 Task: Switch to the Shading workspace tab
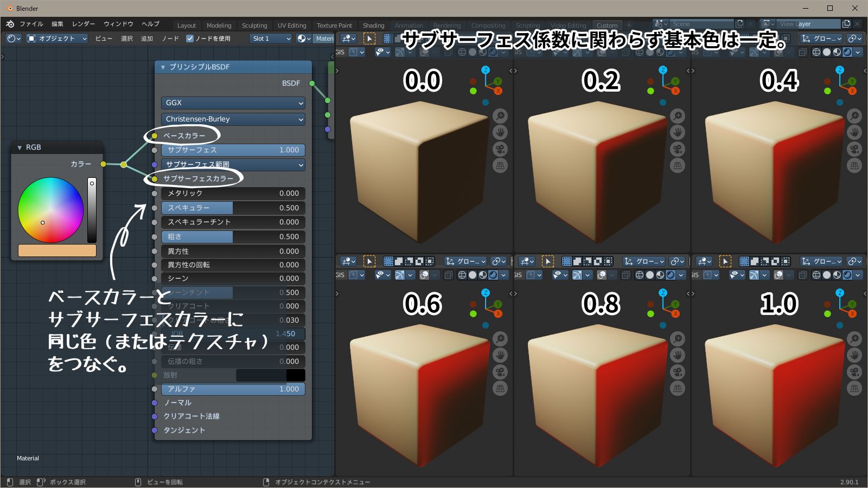tap(373, 25)
